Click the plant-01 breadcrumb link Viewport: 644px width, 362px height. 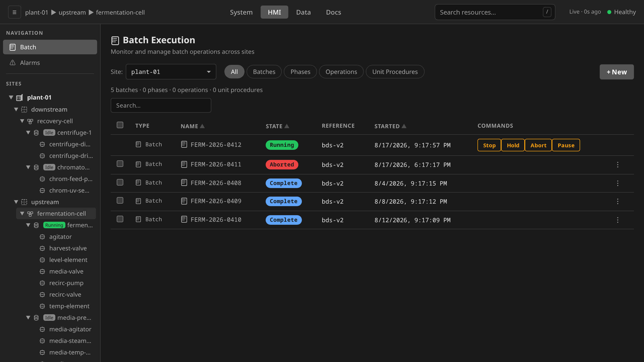point(36,12)
